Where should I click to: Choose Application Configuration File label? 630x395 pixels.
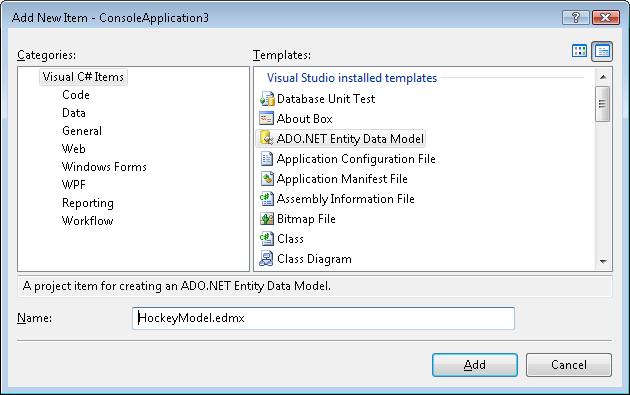click(356, 159)
